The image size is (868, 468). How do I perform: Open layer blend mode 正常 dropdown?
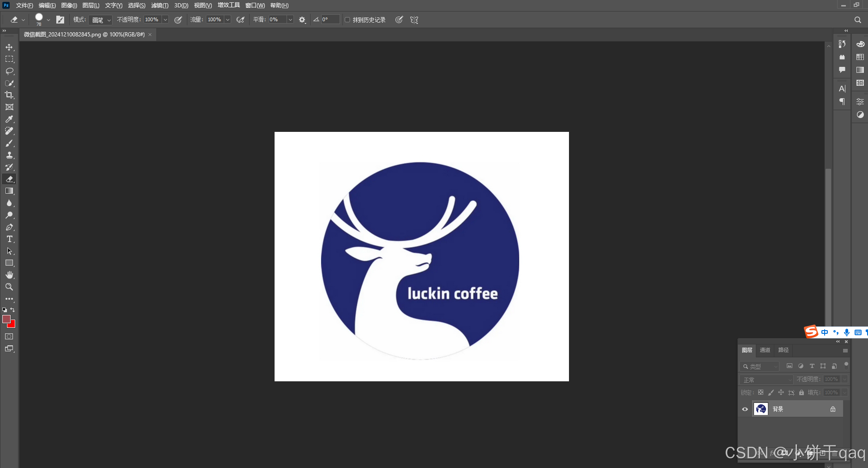[x=766, y=379]
